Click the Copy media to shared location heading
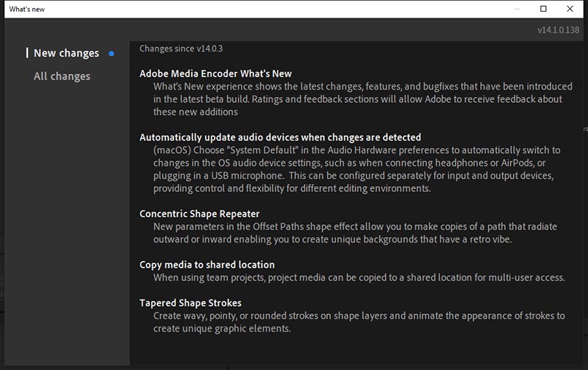Viewport: 588px width, 370px height. pyautogui.click(x=207, y=265)
